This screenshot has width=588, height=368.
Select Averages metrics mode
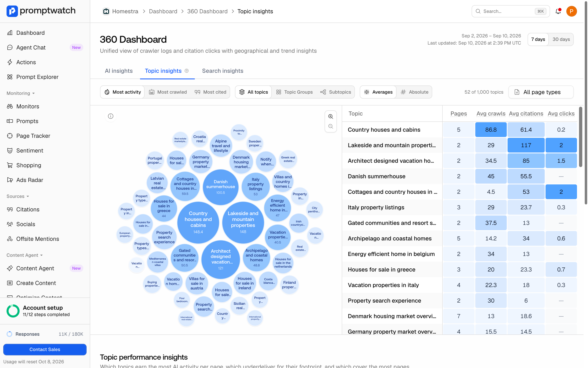(x=378, y=92)
